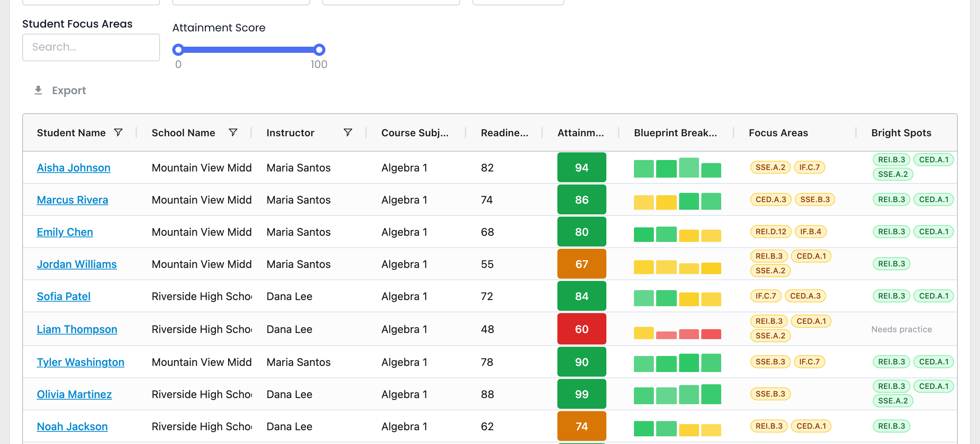Click the Focus Areas column header

[x=778, y=133]
